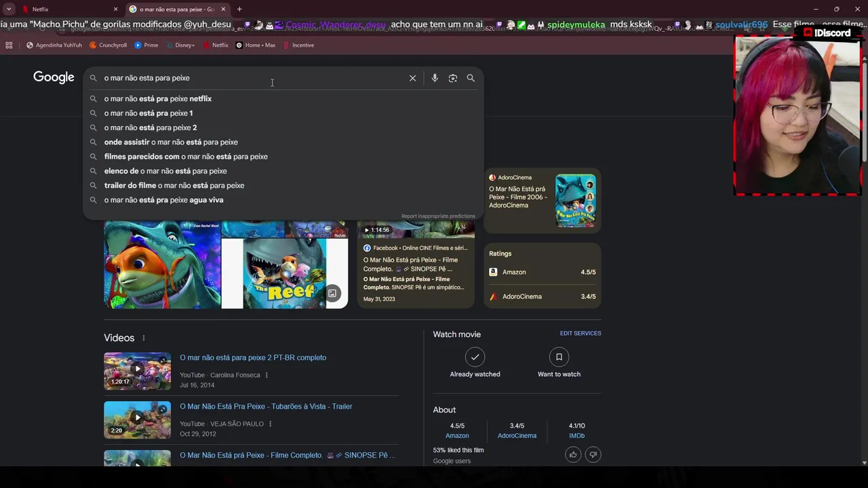Click the orange fish movie image
This screenshot has height=488, width=868.
(162, 265)
